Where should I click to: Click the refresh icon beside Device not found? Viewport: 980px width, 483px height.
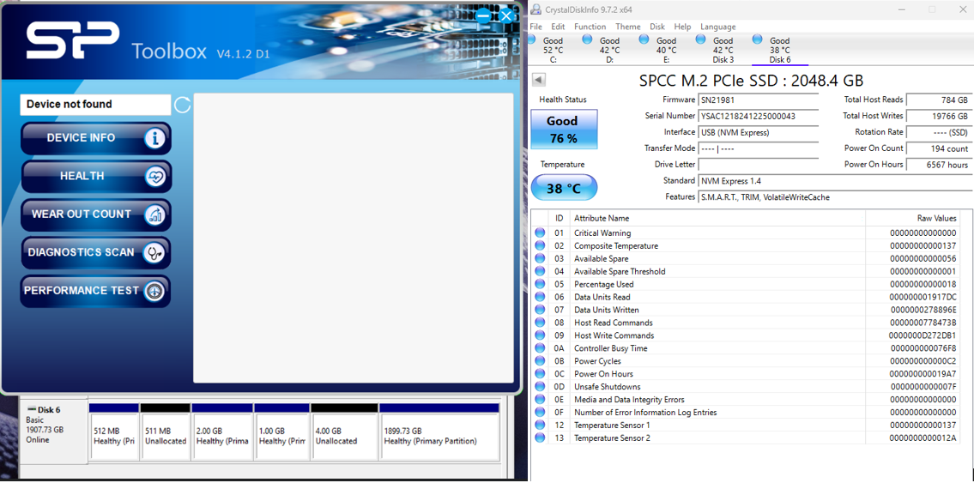tap(182, 105)
